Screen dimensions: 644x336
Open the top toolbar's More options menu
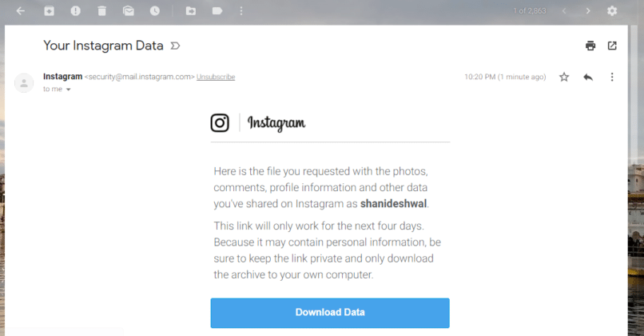[x=241, y=11]
